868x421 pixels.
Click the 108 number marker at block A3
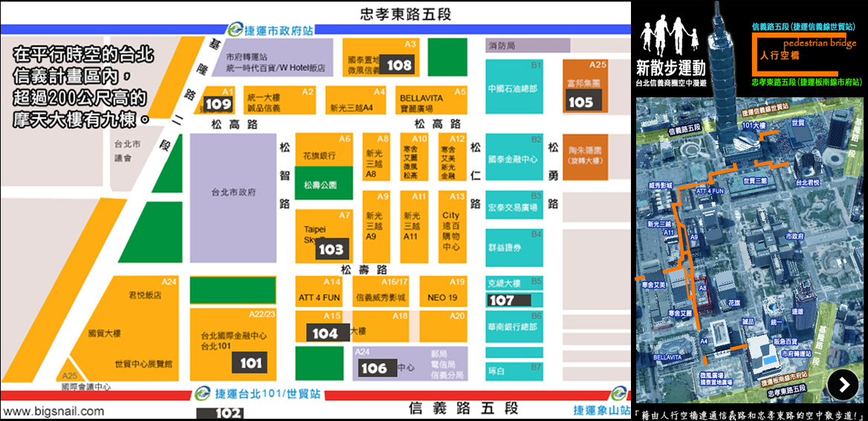coord(399,65)
